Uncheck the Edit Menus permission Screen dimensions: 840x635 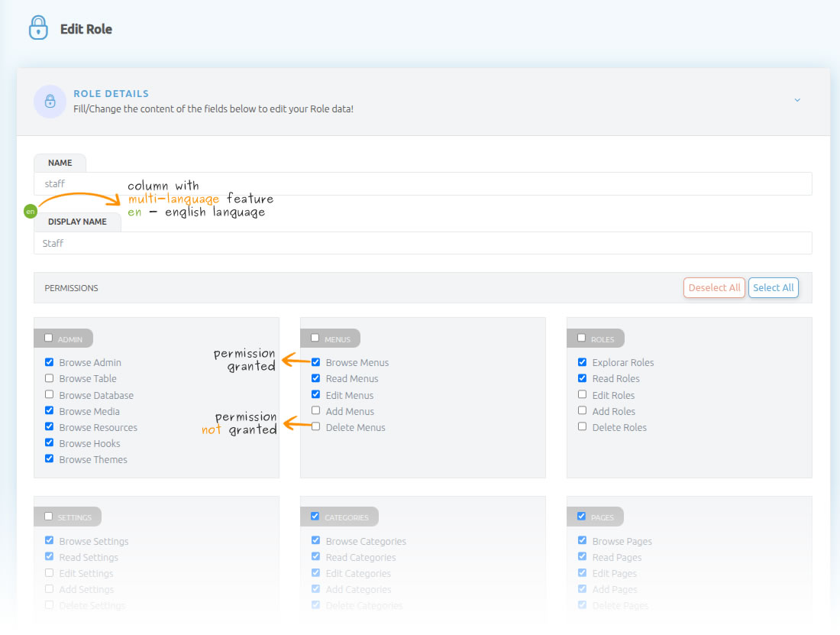[x=316, y=394]
